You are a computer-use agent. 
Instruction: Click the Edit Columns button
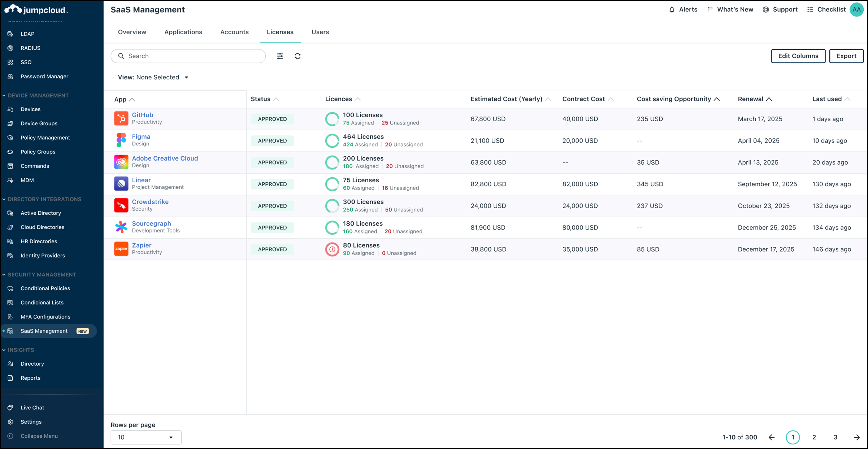tap(798, 56)
